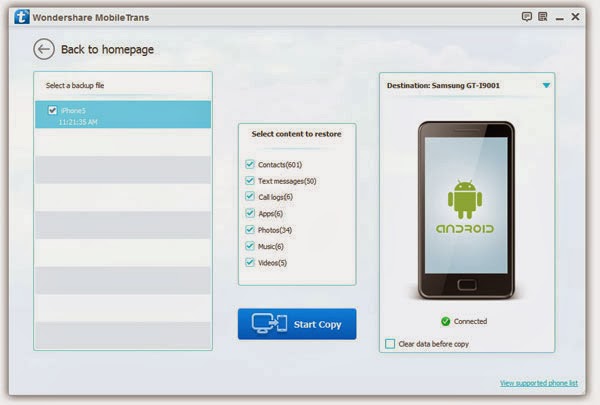The width and height of the screenshot is (600, 405).
Task: Click Destination: Samsung GT-I9001 label
Action: coord(443,85)
